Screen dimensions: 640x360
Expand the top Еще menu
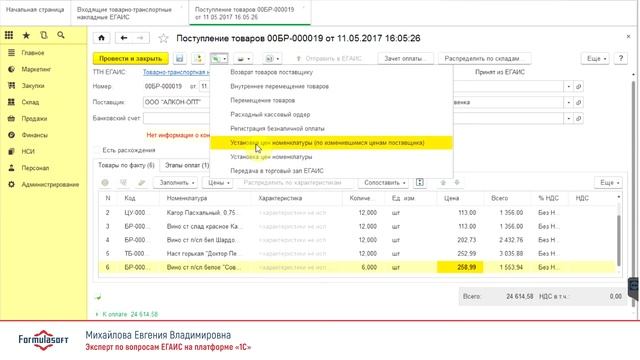pyautogui.click(x=596, y=58)
